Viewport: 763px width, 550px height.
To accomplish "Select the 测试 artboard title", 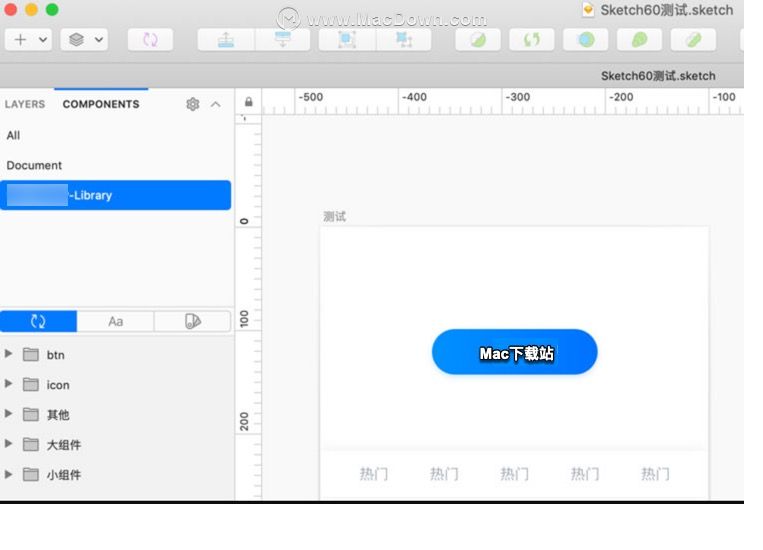I will pos(334,216).
